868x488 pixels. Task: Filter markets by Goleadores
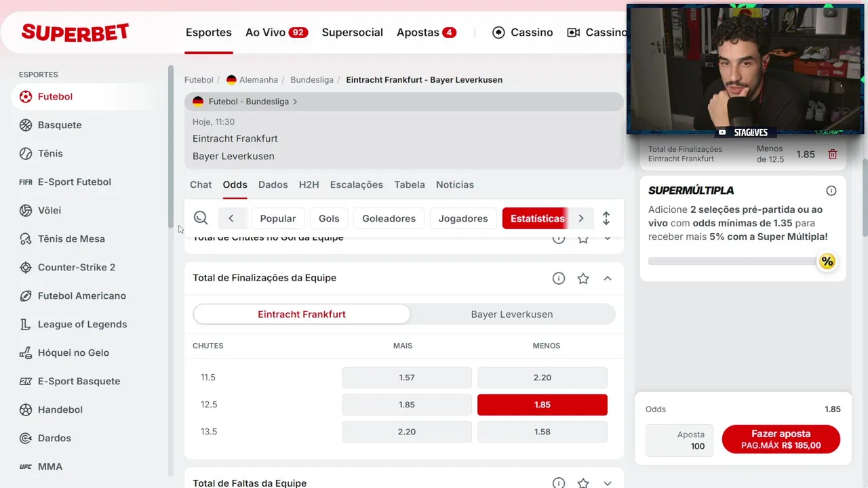pos(389,218)
